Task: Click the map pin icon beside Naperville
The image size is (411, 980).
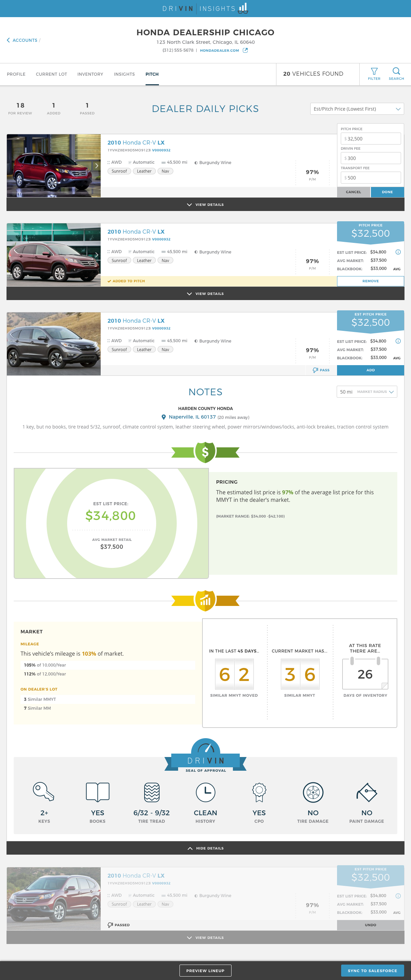Action: coord(164,417)
